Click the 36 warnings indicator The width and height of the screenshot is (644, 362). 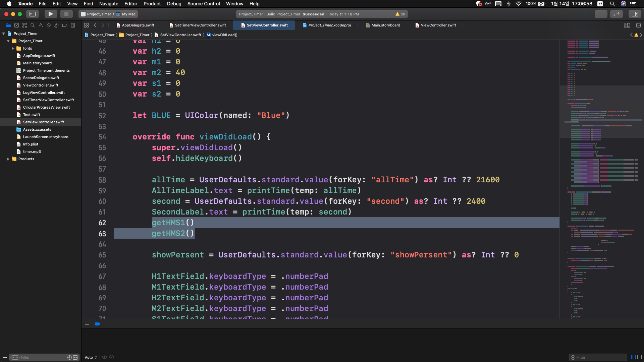click(400, 14)
